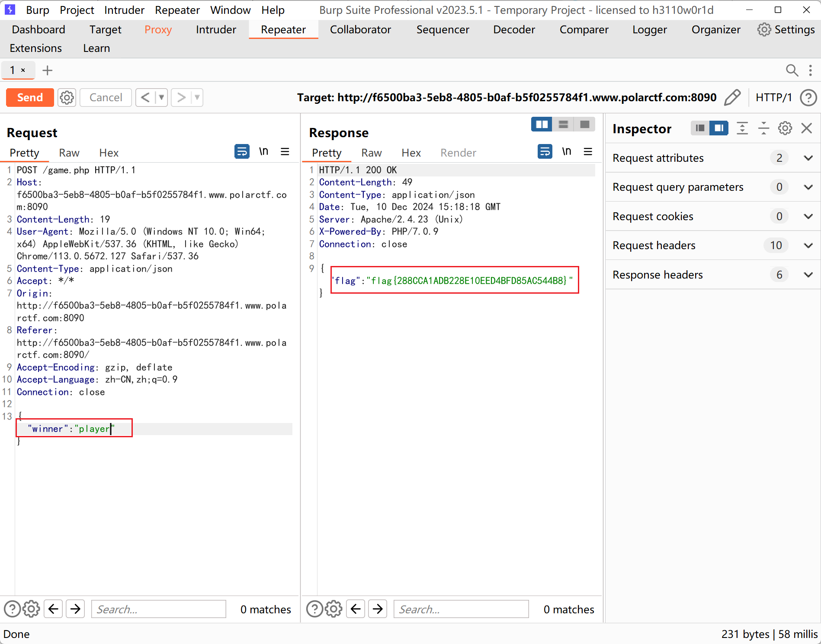This screenshot has width=821, height=644.
Task: Edit target with the pencil icon
Action: pyautogui.click(x=732, y=97)
